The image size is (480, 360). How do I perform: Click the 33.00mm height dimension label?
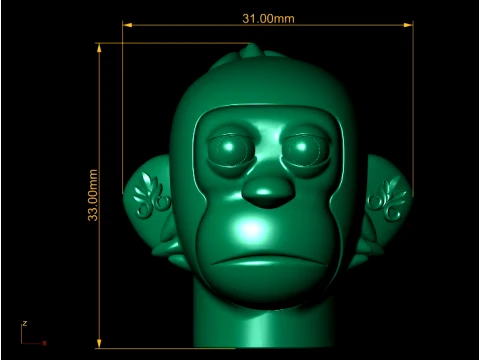(93, 195)
